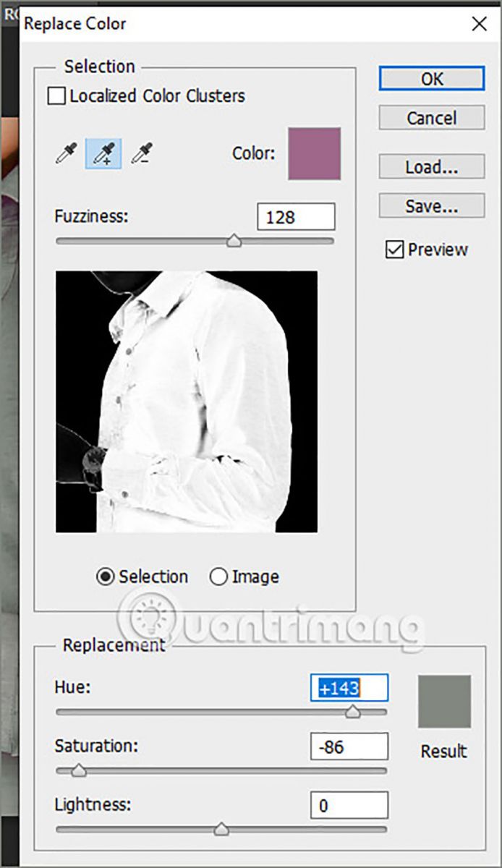This screenshot has height=868, width=502.
Task: Open the gray Result color swatch
Action: tap(444, 702)
